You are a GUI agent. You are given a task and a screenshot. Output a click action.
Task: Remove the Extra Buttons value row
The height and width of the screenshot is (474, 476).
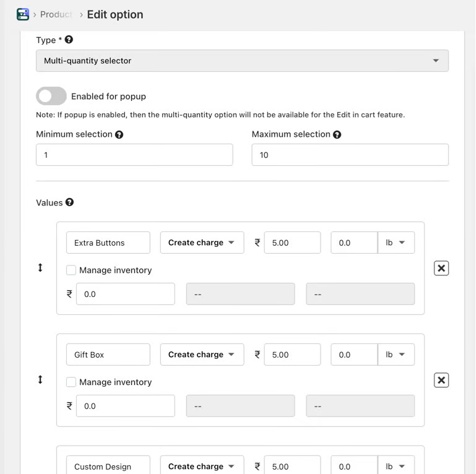point(441,268)
